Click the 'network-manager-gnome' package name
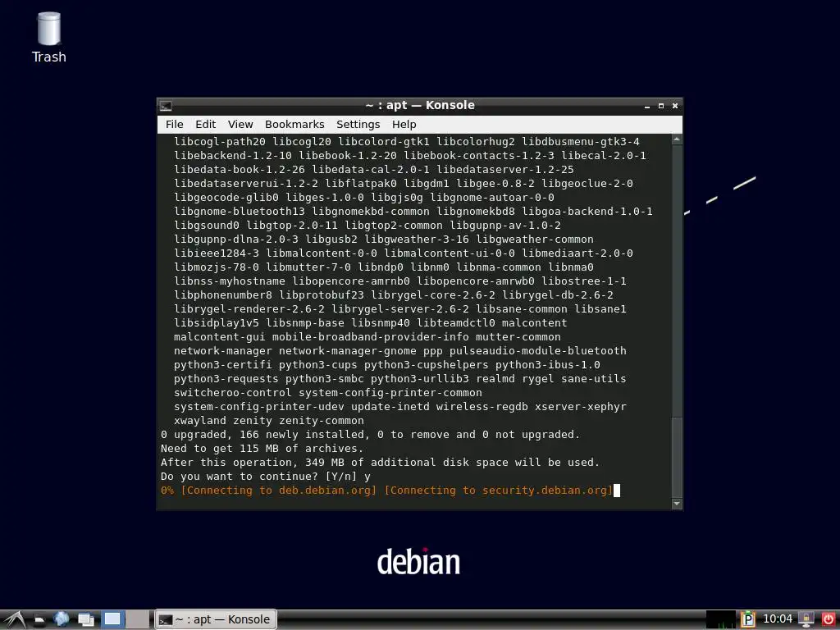The width and height of the screenshot is (840, 630). 347,351
